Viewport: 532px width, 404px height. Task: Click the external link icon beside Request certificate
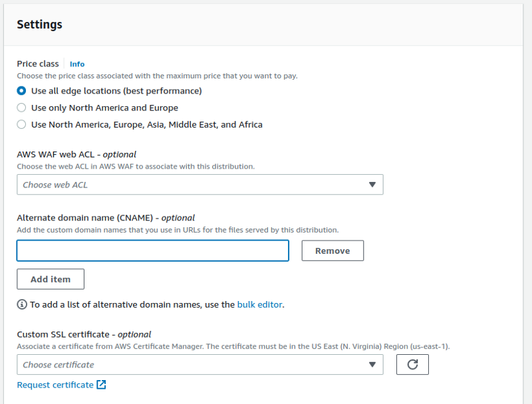101,385
